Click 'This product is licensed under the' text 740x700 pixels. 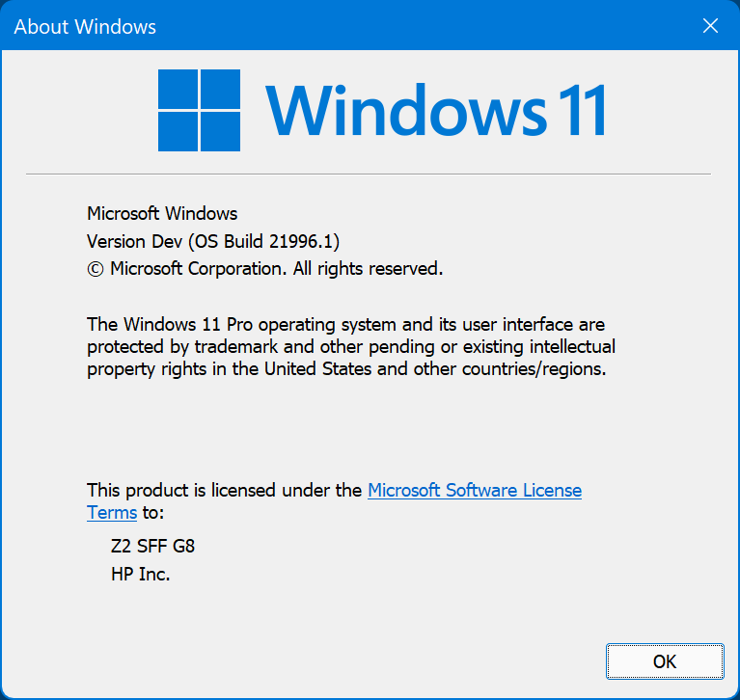point(224,490)
